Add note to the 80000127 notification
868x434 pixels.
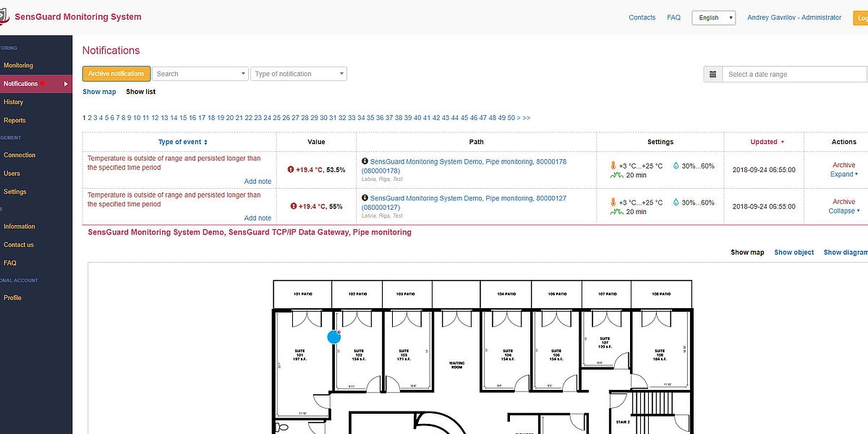[x=258, y=218]
